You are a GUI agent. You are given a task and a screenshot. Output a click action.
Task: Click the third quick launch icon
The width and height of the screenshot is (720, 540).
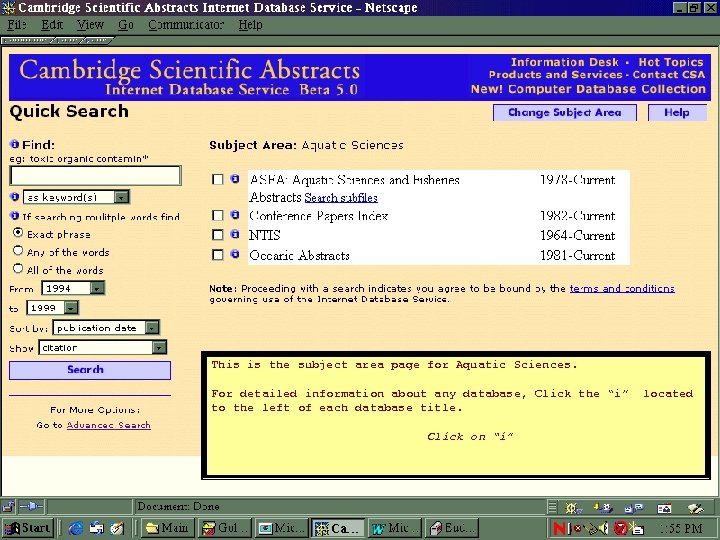click(117, 529)
